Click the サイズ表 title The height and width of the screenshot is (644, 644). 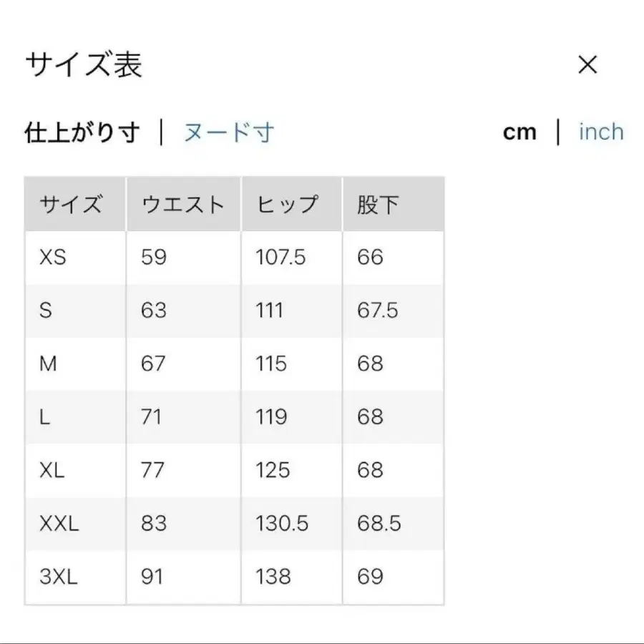[84, 63]
